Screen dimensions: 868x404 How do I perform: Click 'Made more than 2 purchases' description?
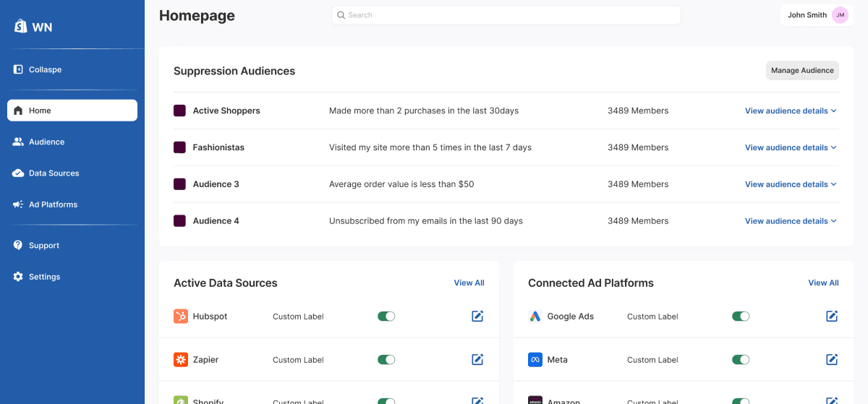[424, 111]
